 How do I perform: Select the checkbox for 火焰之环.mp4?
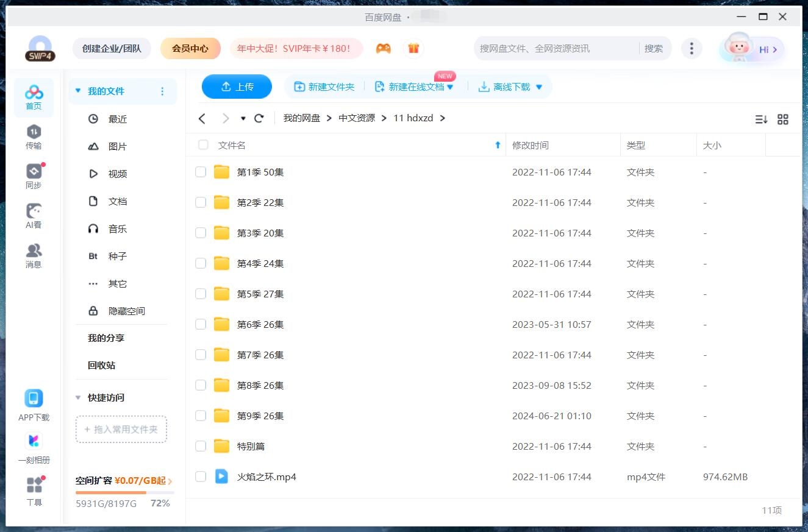(201, 477)
